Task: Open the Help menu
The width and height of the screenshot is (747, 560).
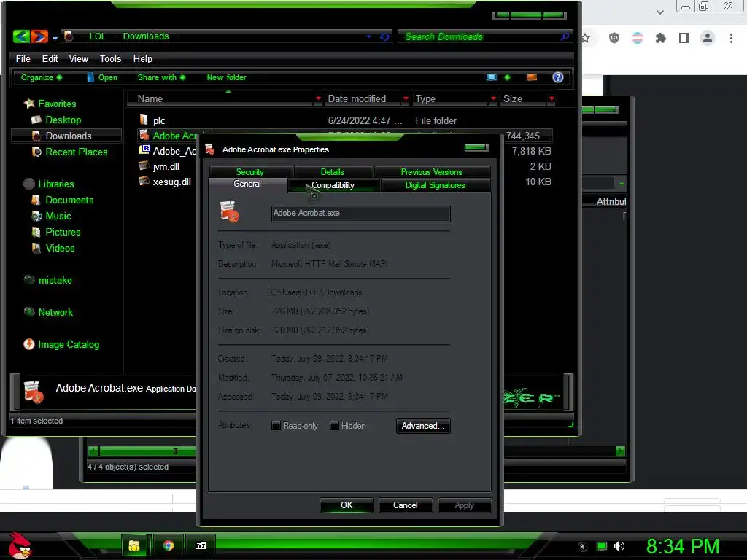Action: pos(142,58)
